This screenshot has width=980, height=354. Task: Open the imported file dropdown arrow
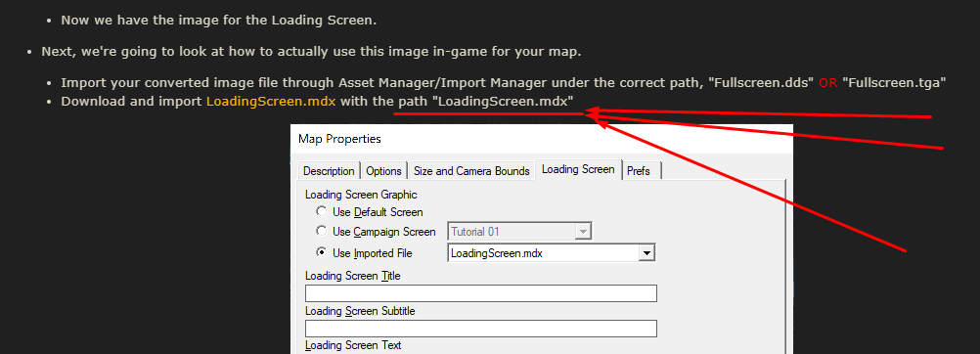point(646,252)
